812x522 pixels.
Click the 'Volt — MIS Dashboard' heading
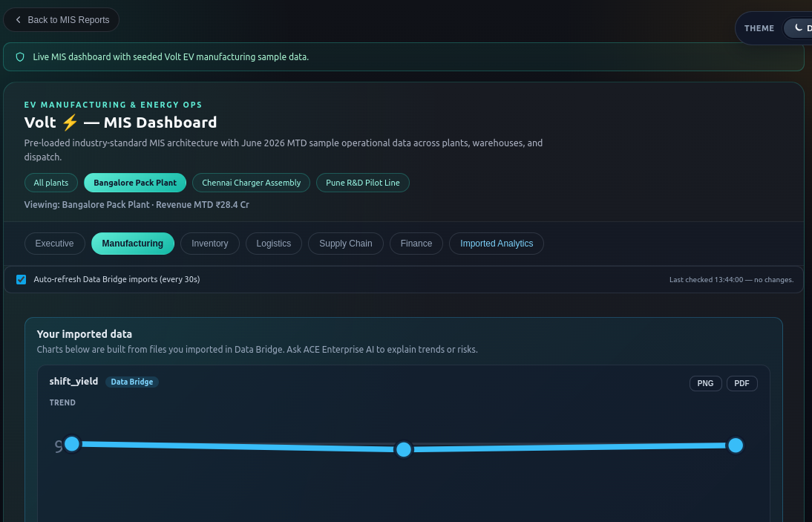[x=121, y=123]
